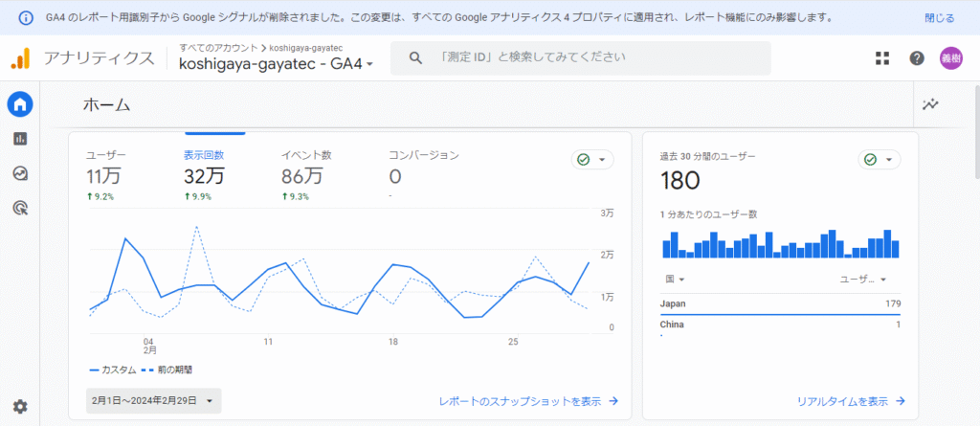Click the info icon in banner

tap(27, 17)
